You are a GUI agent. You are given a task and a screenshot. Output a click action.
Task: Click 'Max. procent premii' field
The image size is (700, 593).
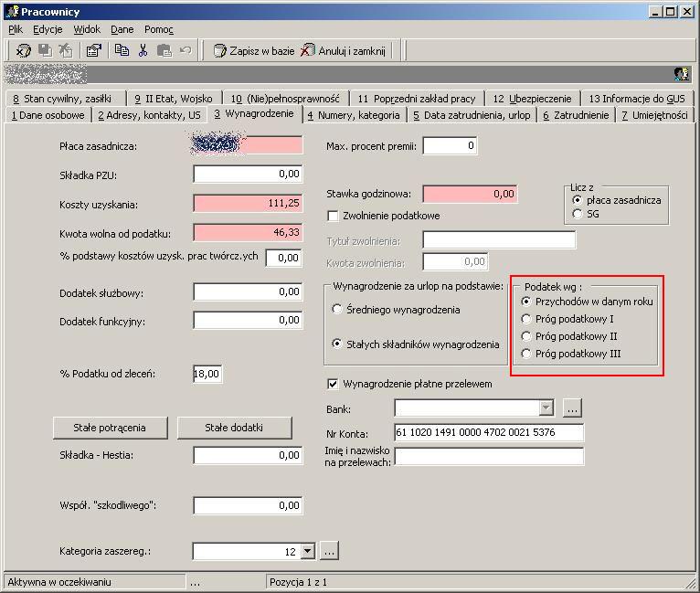point(450,146)
